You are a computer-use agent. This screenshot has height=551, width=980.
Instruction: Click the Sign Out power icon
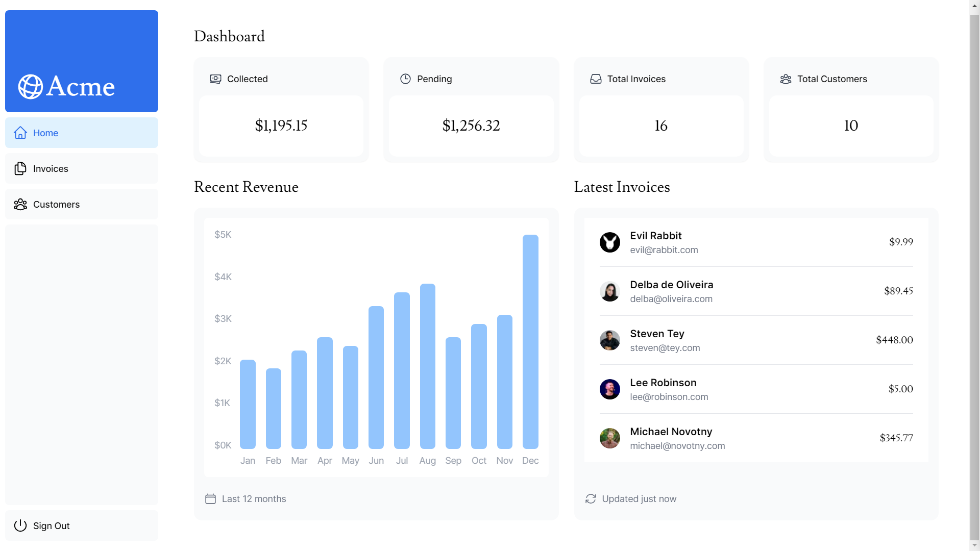point(20,525)
